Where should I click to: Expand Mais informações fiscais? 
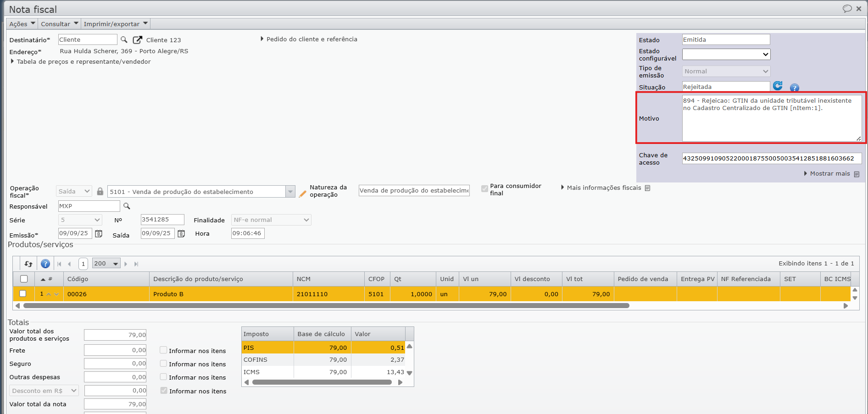click(601, 188)
